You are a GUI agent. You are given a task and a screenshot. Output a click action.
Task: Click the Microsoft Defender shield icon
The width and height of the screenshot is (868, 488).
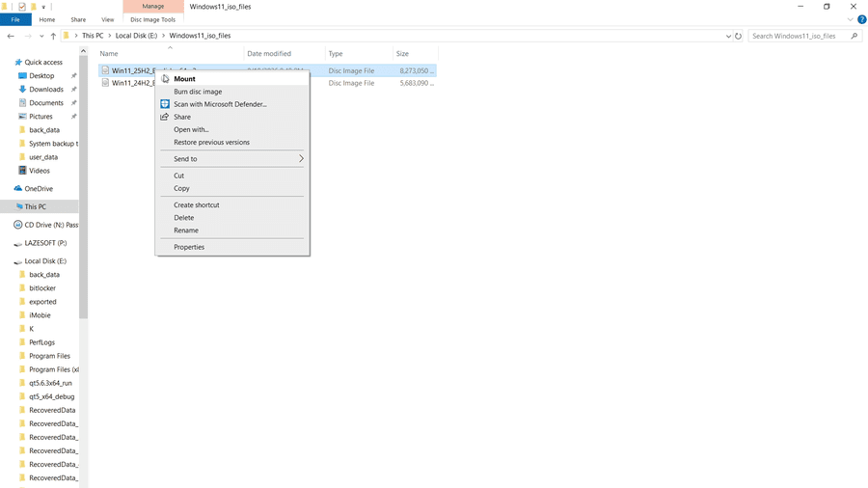[165, 104]
